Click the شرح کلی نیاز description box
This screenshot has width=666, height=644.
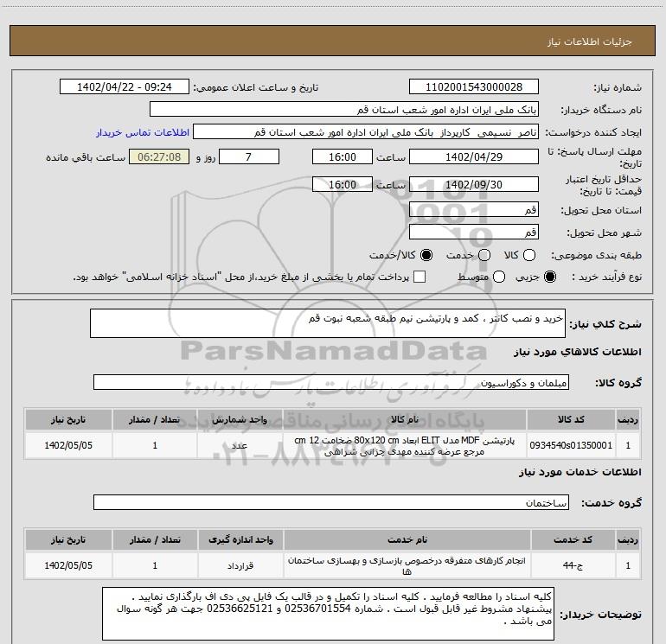[x=328, y=323]
